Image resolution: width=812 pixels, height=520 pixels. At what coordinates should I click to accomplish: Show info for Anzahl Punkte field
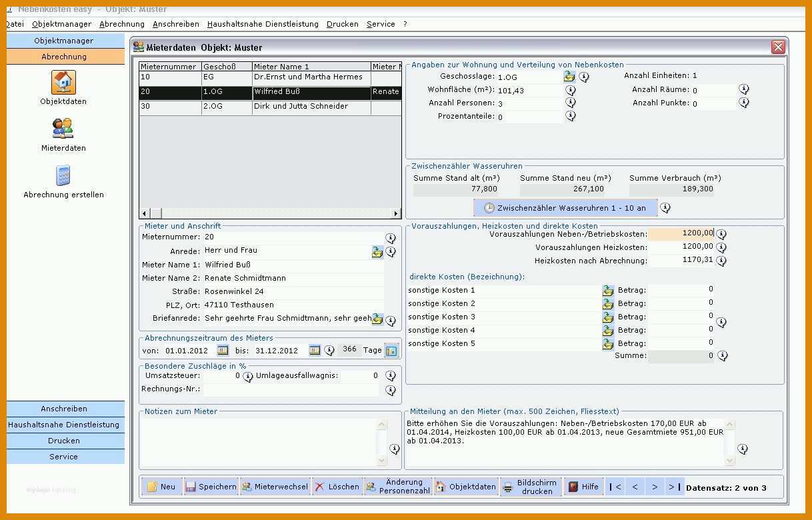coord(744,103)
